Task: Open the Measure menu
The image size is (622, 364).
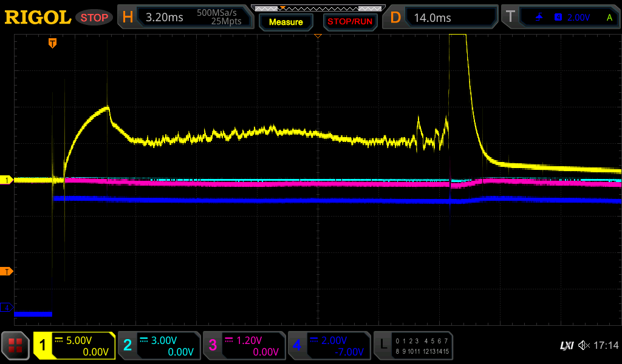Action: 285,22
